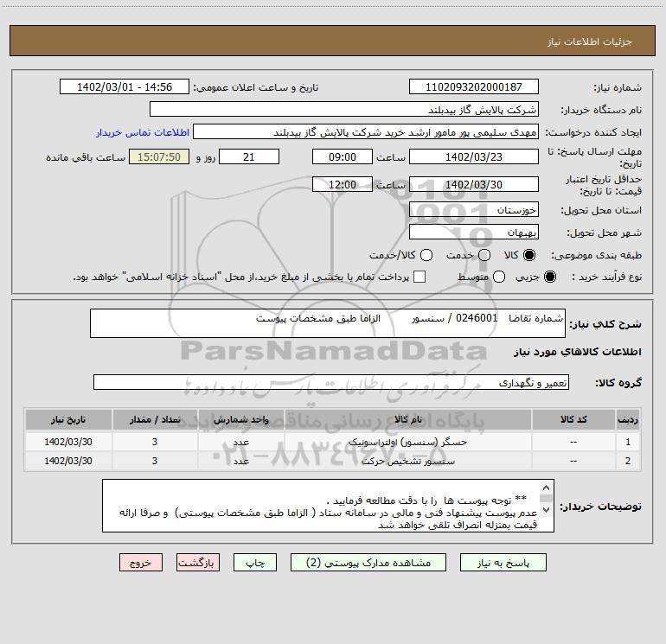Screen dimensions: 666x644
Task: Click the city field بهبهان
Action: 474,232
